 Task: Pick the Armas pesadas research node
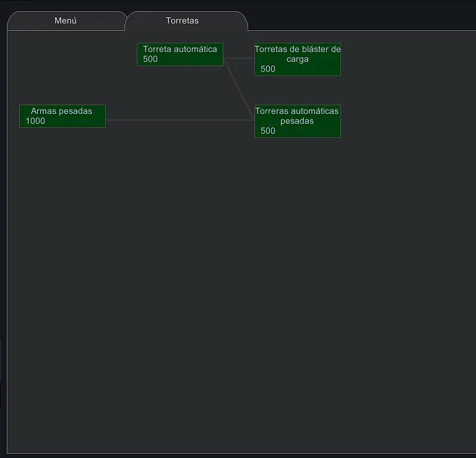click(x=62, y=116)
